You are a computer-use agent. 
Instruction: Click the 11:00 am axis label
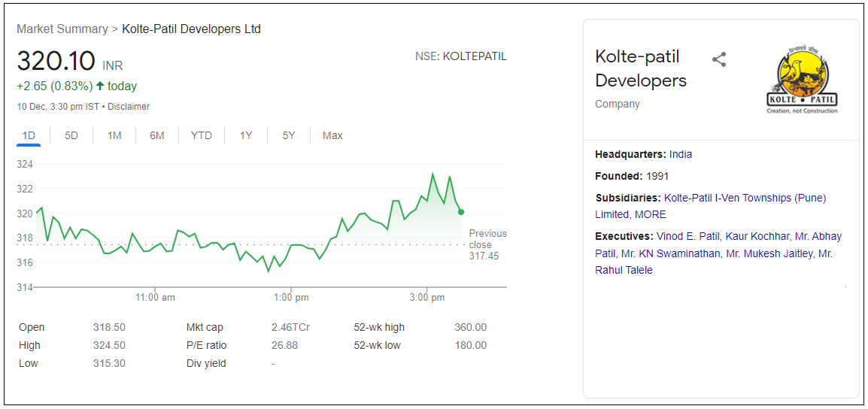click(x=155, y=298)
